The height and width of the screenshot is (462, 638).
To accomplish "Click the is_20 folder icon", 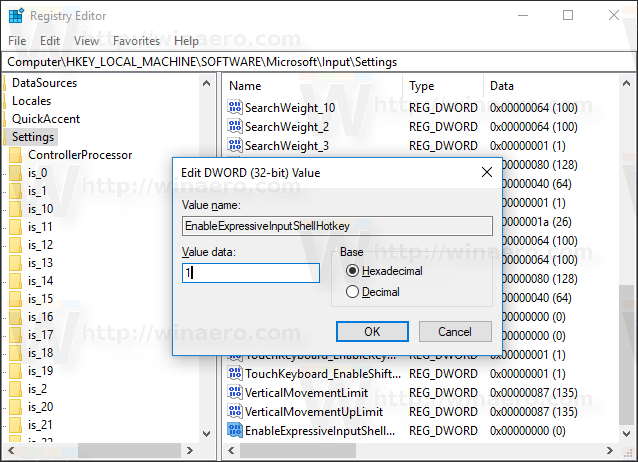I will [x=15, y=407].
